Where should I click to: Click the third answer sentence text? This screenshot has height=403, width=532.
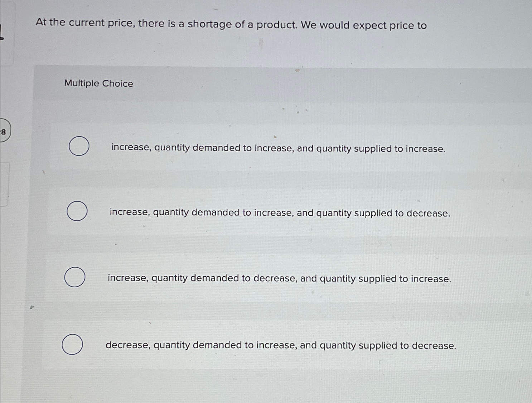point(279,278)
